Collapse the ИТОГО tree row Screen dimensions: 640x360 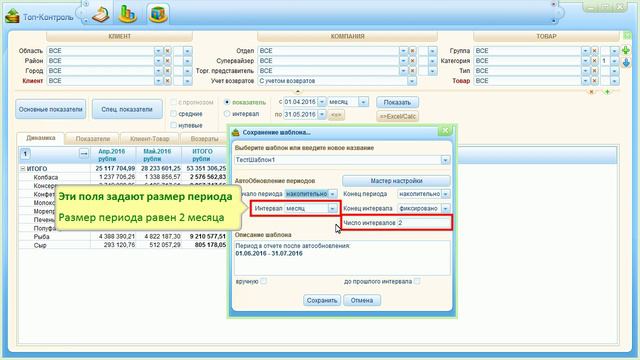pos(23,169)
